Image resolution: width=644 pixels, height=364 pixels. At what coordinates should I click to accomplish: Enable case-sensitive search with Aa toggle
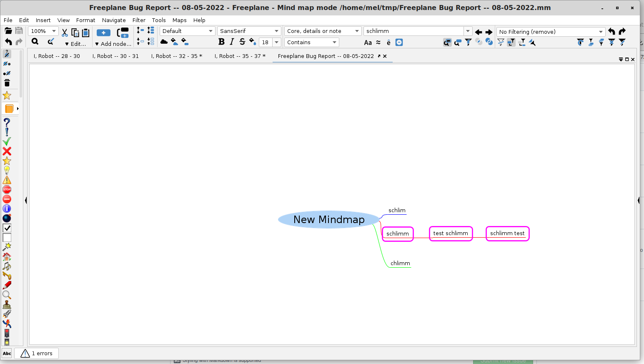point(367,42)
